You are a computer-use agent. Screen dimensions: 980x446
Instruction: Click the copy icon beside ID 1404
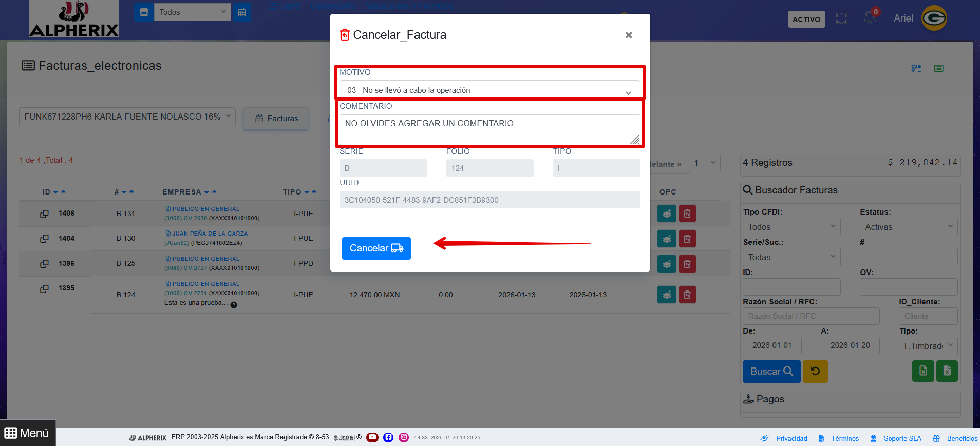click(45, 239)
